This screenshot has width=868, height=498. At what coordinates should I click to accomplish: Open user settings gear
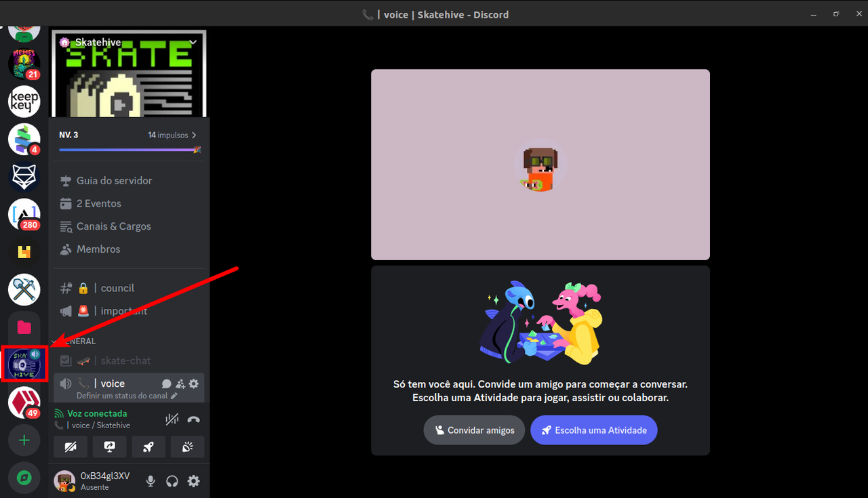(x=194, y=481)
